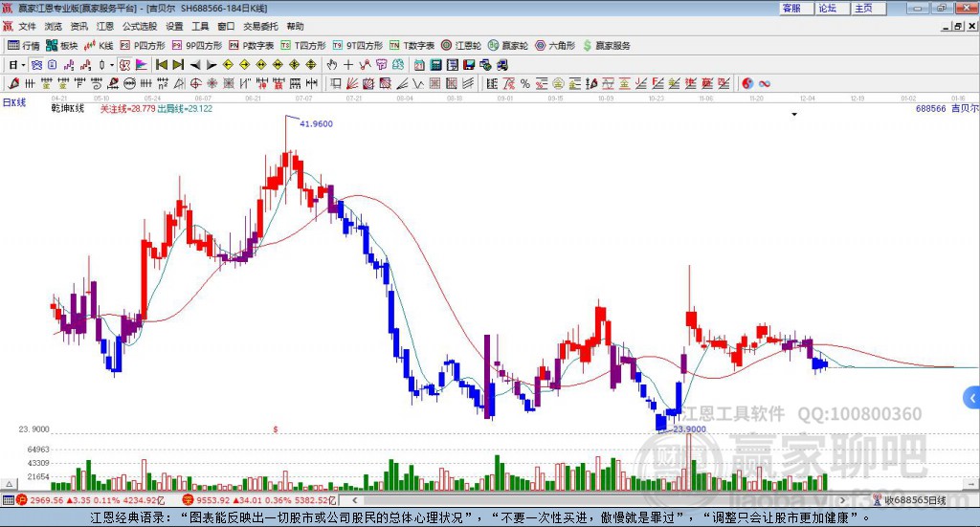The image size is (980, 527).
Task: Click the 乾坤K线 indicator label
Action: pos(68,108)
